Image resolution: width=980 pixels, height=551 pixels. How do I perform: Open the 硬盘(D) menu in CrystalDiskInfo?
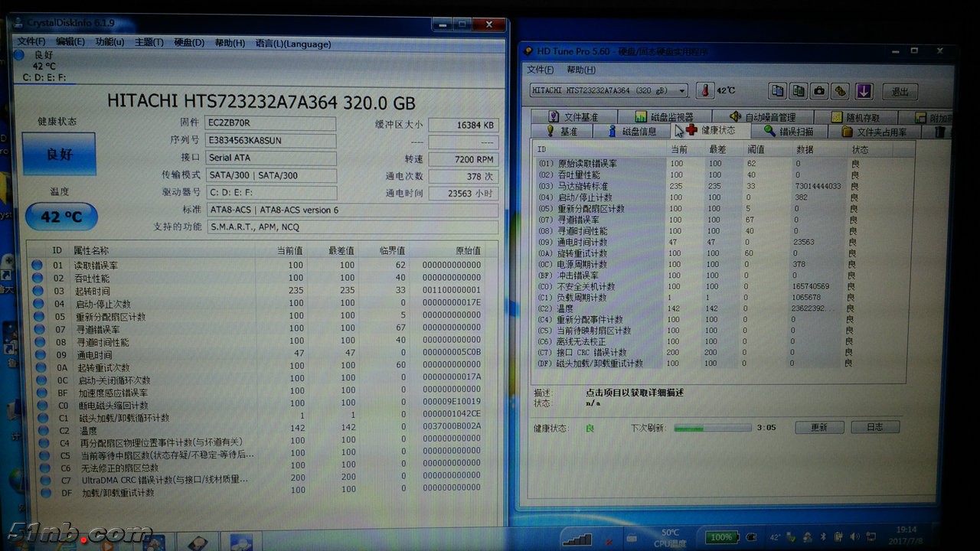[x=189, y=43]
